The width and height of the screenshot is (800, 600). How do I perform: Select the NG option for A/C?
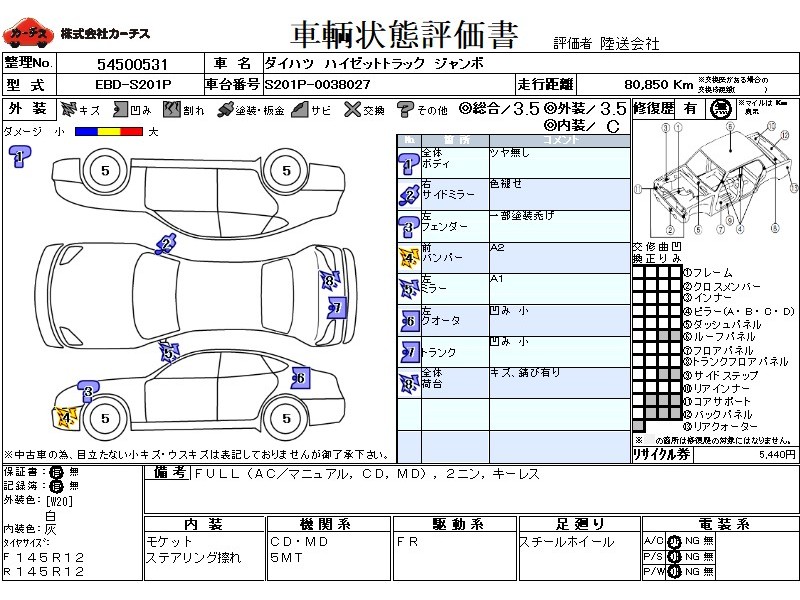tap(692, 541)
